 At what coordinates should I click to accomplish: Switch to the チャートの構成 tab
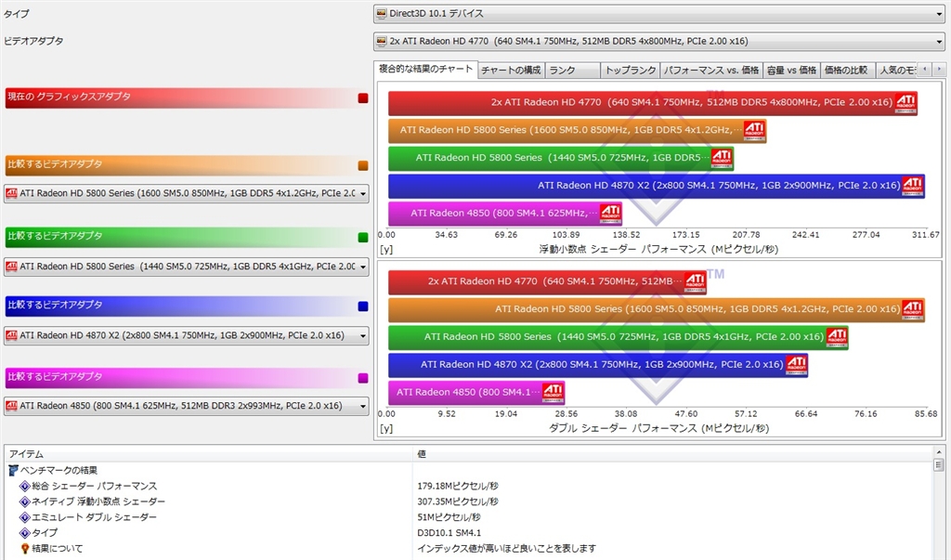click(x=512, y=71)
